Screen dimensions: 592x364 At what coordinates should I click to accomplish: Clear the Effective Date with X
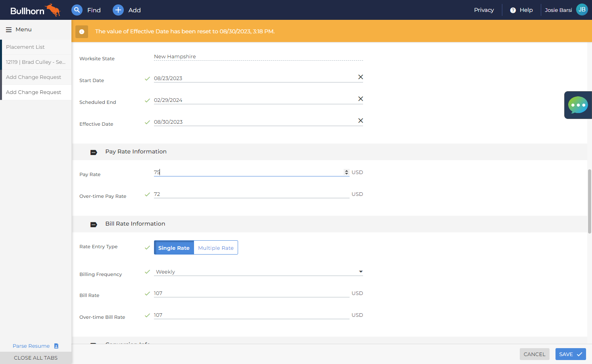click(361, 121)
